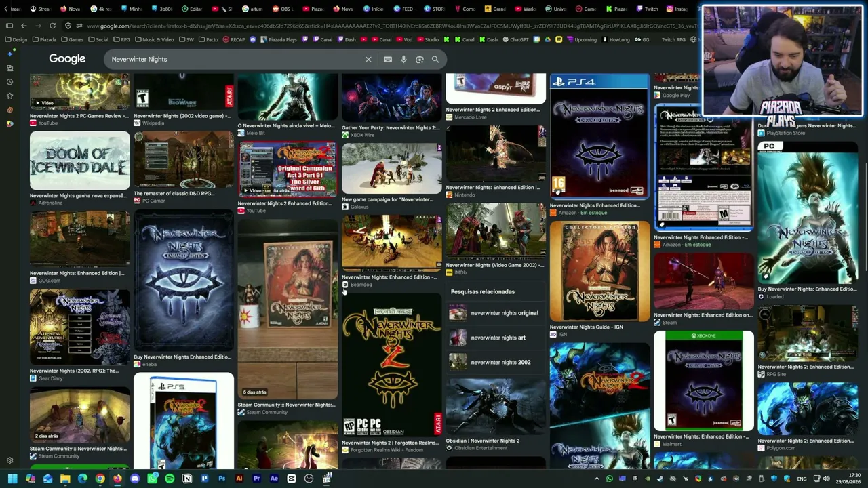The image size is (868, 488).
Task: Select related search 'neverwinter nights original'
Action: coord(496,313)
